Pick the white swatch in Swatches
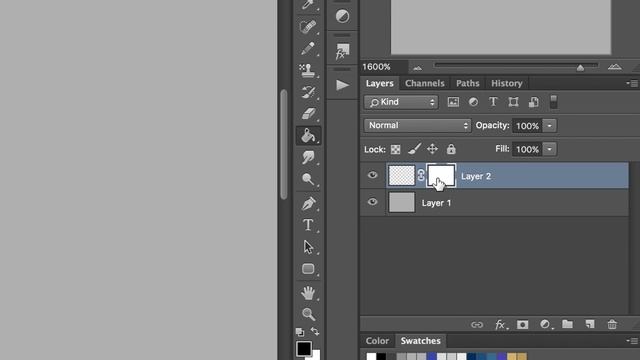 click(371, 357)
